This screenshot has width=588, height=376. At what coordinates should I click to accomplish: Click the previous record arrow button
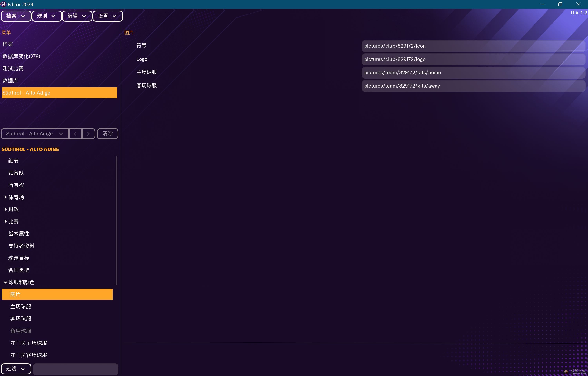tap(75, 134)
